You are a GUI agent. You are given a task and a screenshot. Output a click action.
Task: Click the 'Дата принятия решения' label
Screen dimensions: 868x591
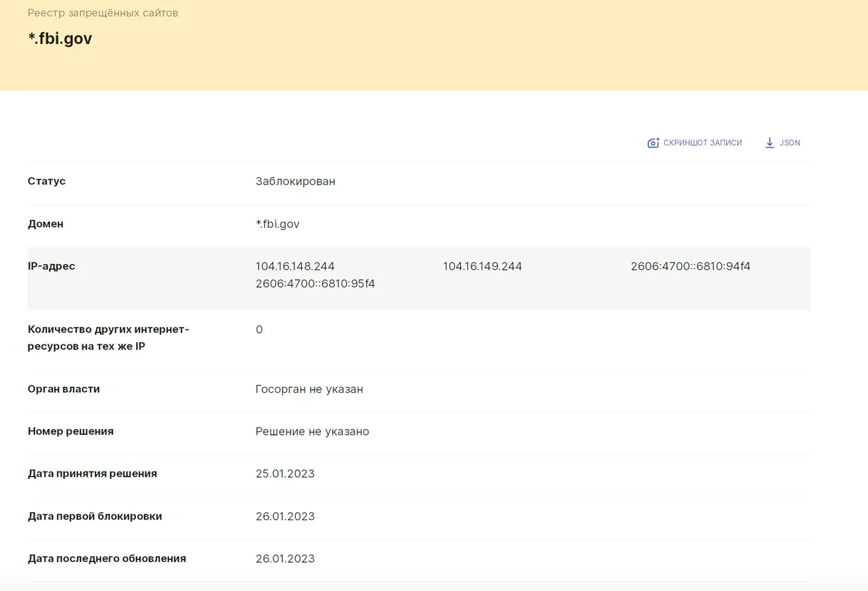pyautogui.click(x=92, y=474)
